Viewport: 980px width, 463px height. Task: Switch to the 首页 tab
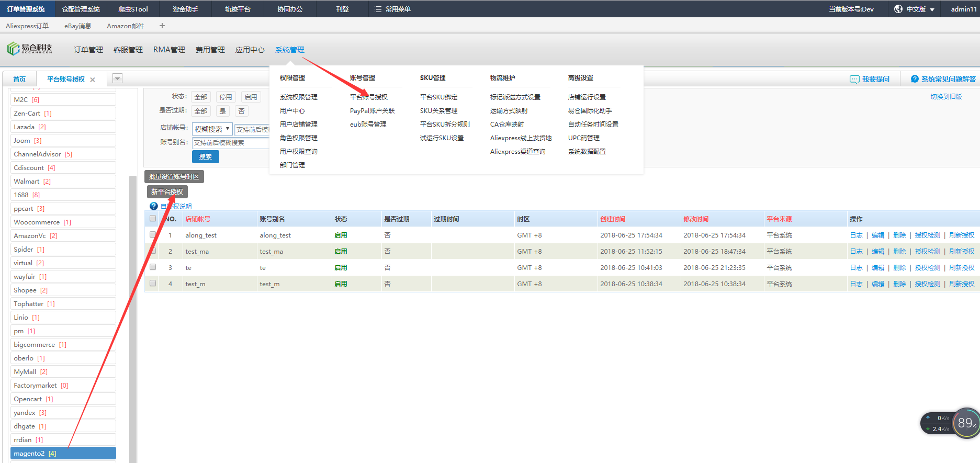coord(19,79)
